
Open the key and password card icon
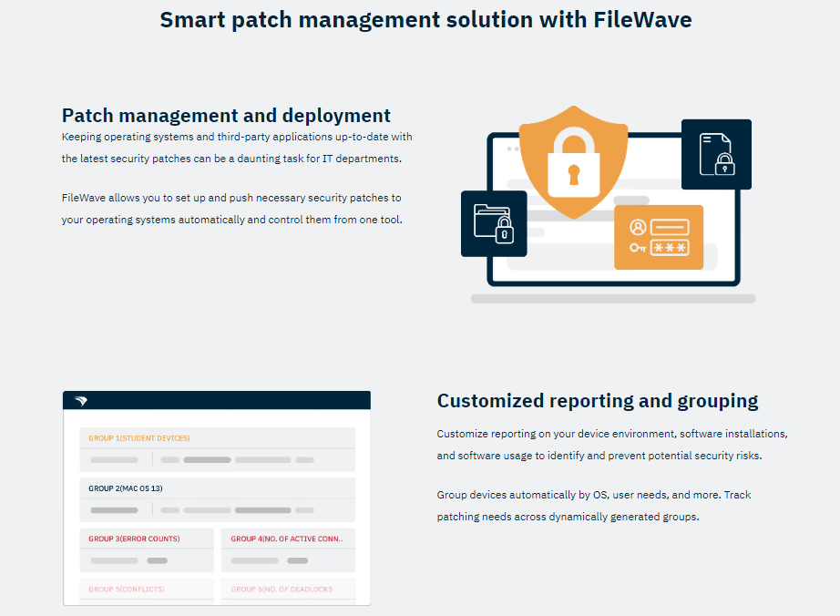[x=659, y=237]
